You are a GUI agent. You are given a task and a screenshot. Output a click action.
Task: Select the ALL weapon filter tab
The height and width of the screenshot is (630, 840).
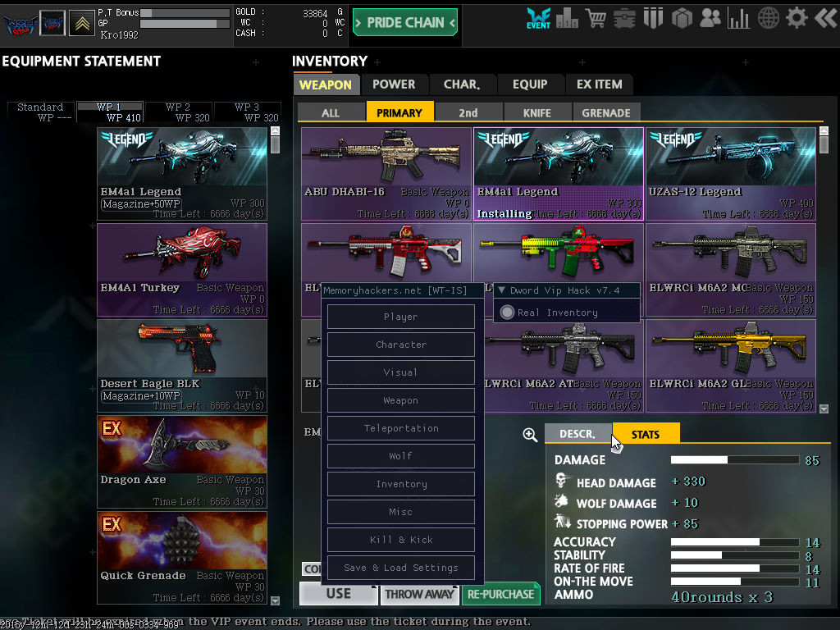point(331,112)
